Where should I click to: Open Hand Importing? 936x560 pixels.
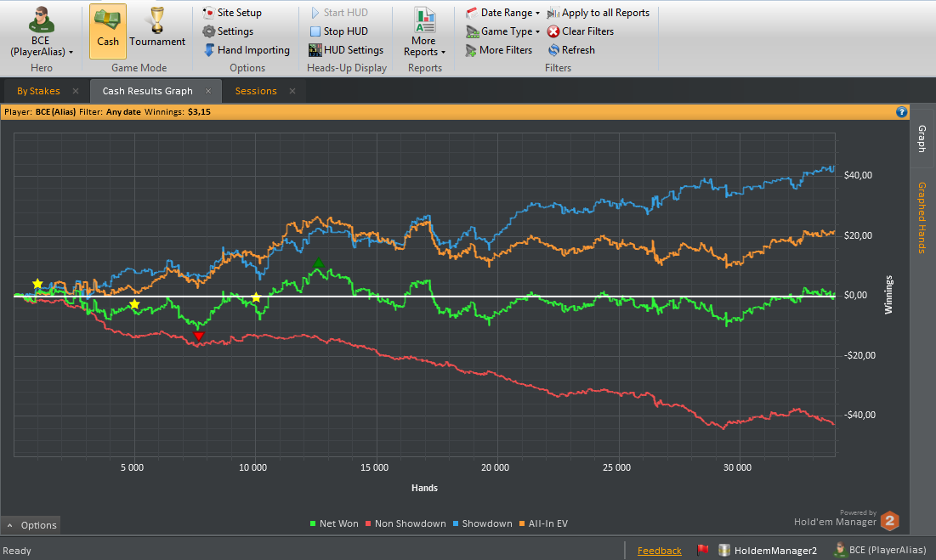[x=247, y=50]
